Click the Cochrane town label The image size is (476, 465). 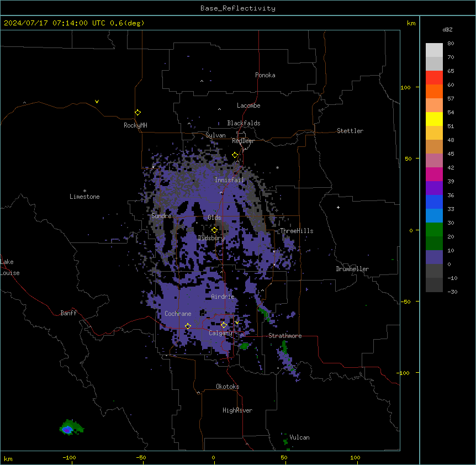(178, 314)
